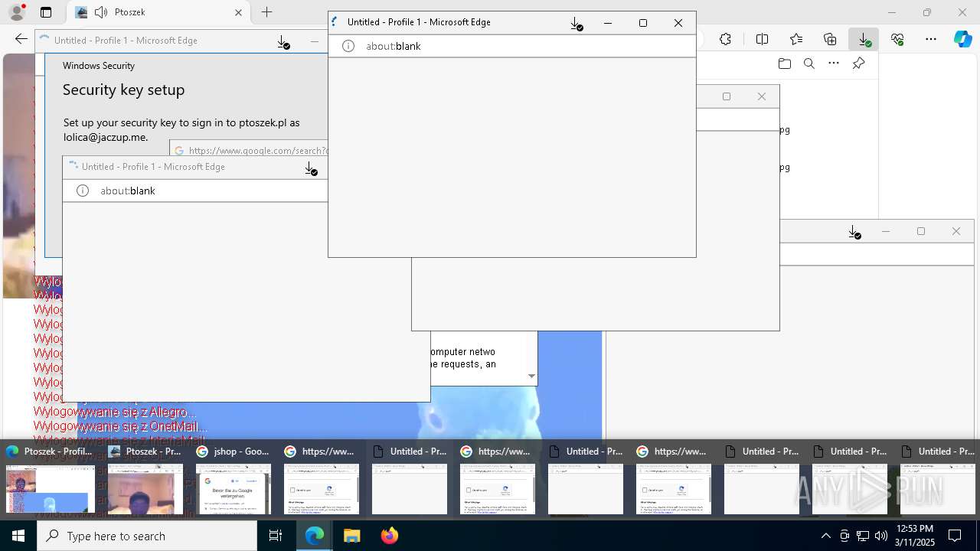Click the Edge taskbar icon
The height and width of the screenshot is (551, 980).
point(315,536)
